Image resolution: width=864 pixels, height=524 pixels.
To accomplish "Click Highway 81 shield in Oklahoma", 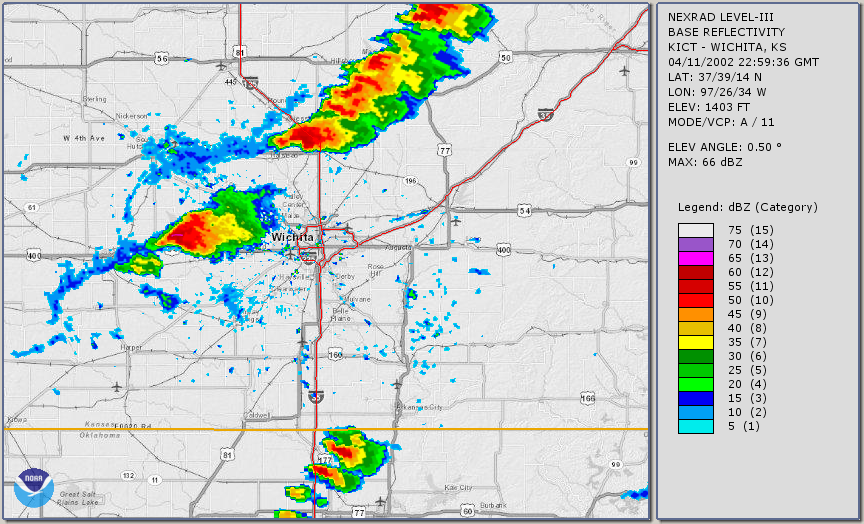I will [x=226, y=454].
